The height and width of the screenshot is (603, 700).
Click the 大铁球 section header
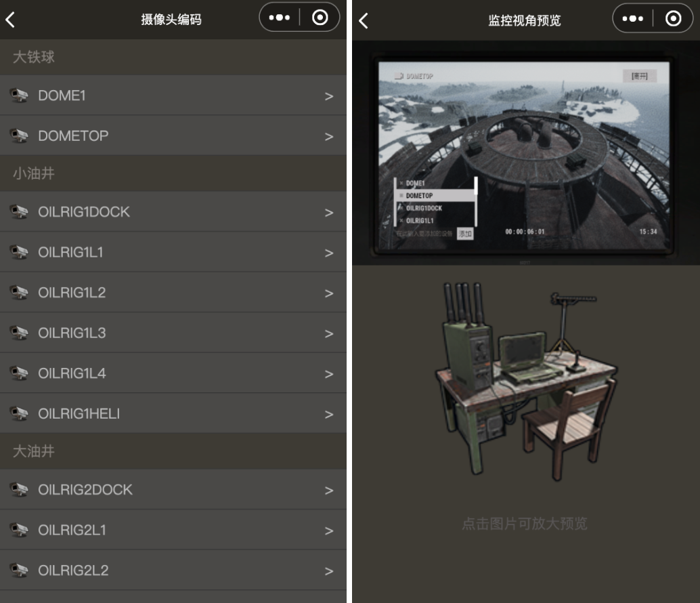[173, 57]
